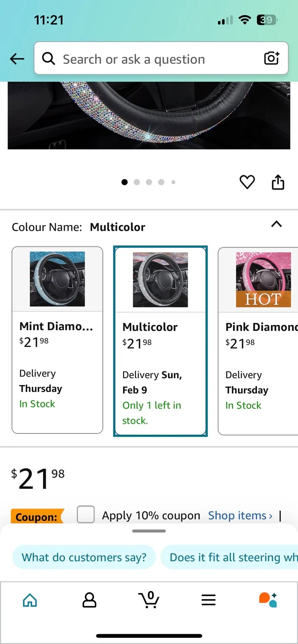Go to Home tab icon

point(30,600)
